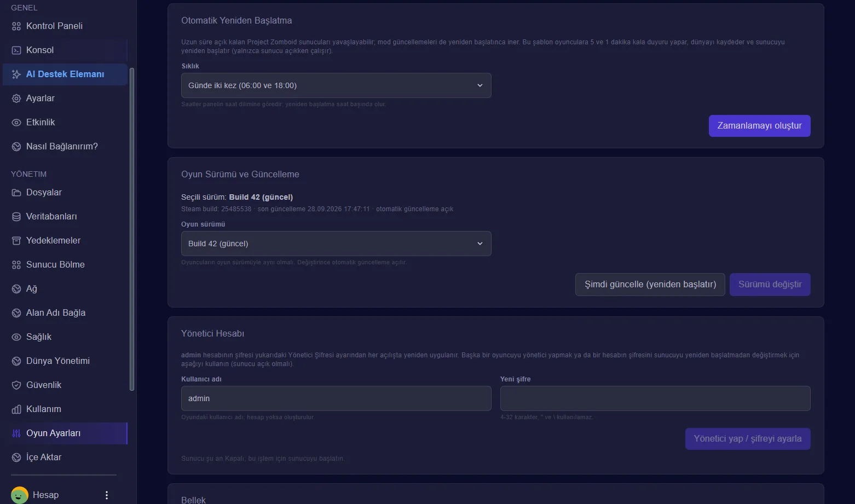Image resolution: width=855 pixels, height=504 pixels.
Task: Click the Alan Adı Bağla icon
Action: tap(16, 313)
